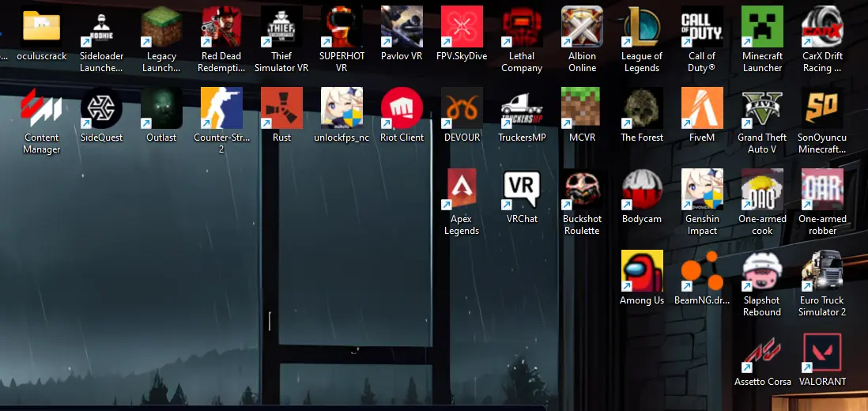
Task: Click the BeamNG.drive icon
Action: pos(702,271)
